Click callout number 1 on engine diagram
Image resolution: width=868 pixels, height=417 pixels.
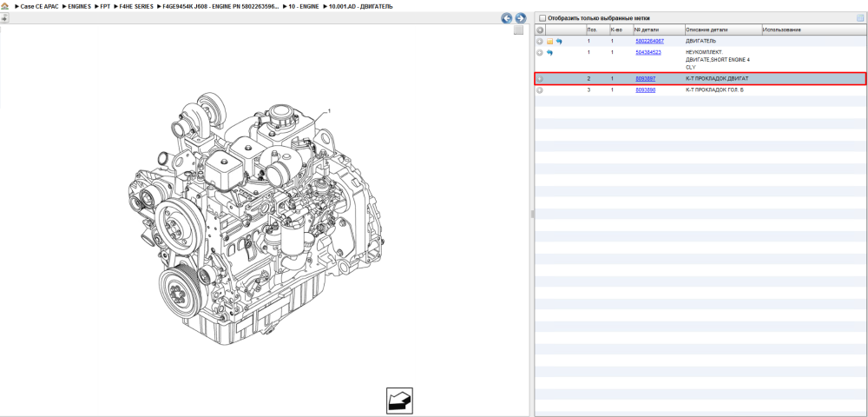(x=329, y=110)
